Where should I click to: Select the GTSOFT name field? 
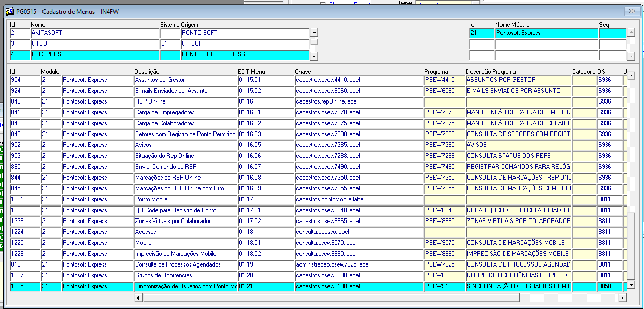[95, 44]
